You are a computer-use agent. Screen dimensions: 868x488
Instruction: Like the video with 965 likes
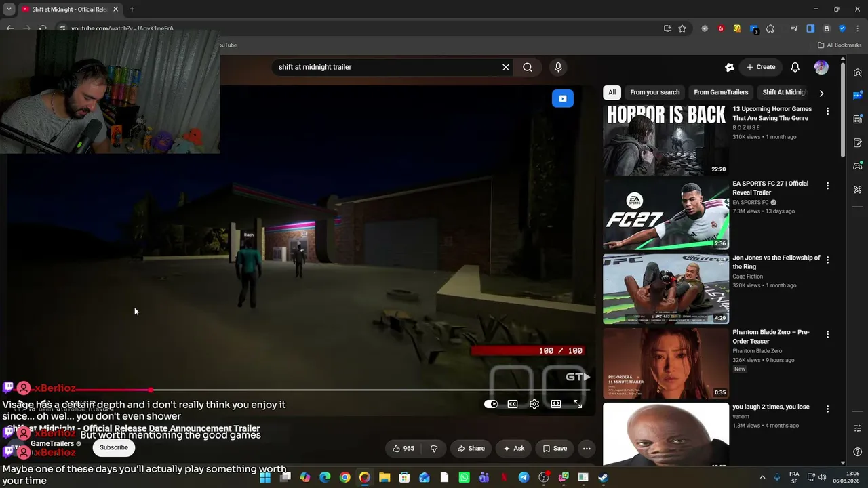(x=403, y=448)
